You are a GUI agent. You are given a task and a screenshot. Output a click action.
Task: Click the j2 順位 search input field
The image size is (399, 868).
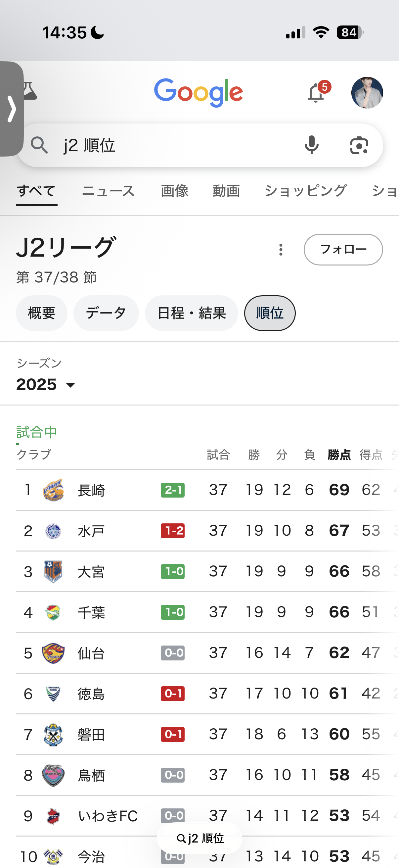tap(168, 146)
